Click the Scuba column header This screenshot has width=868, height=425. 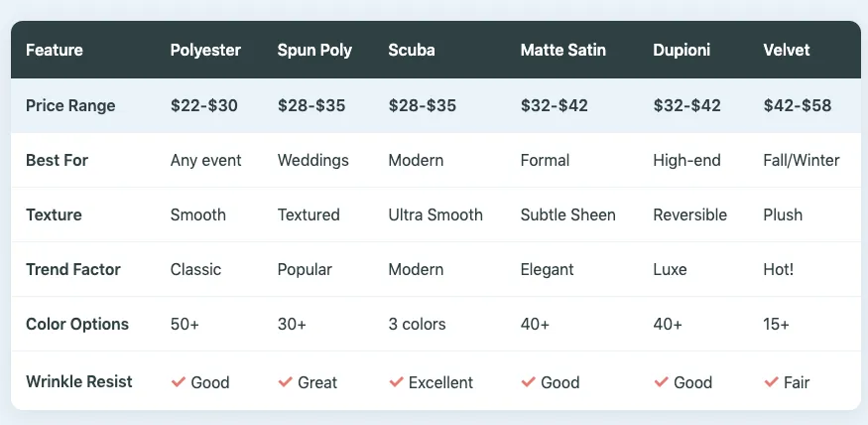point(410,50)
